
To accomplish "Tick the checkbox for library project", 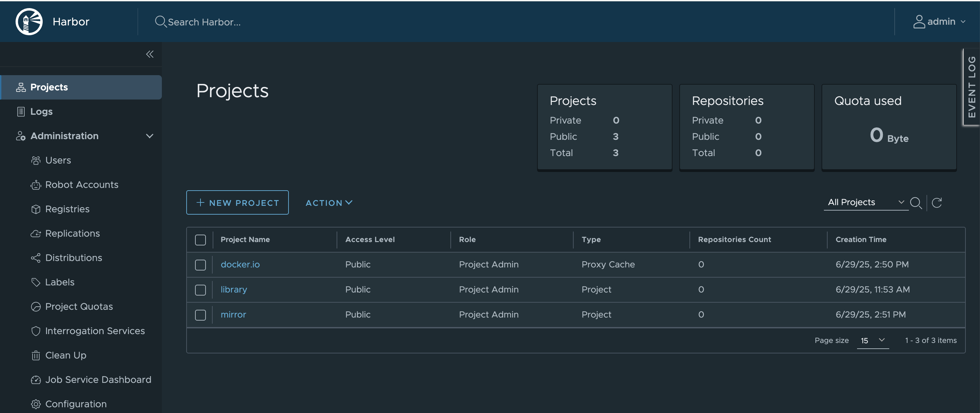I will [x=200, y=290].
